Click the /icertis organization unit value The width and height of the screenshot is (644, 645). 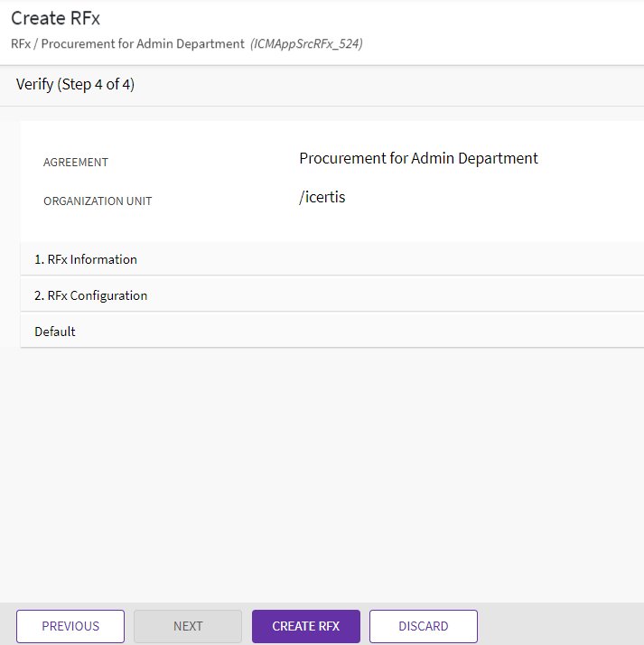point(322,197)
